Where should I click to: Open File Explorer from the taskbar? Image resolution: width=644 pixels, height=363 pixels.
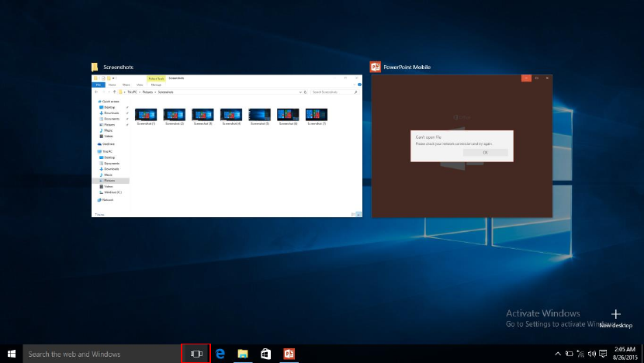pos(243,354)
